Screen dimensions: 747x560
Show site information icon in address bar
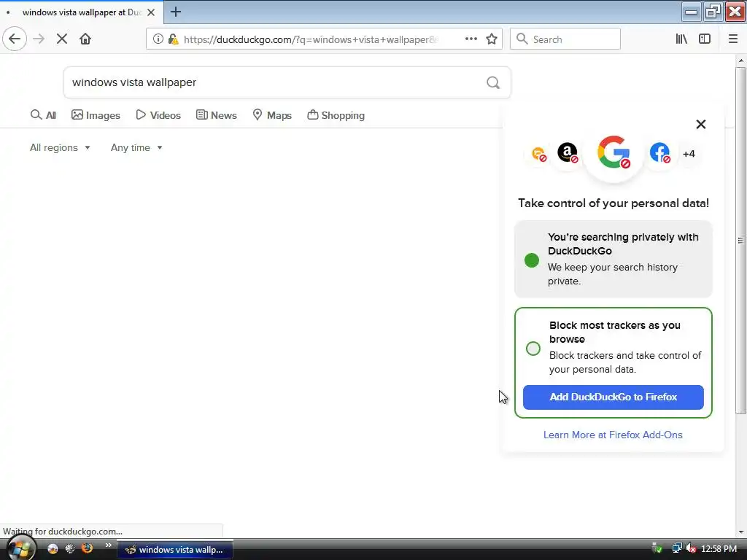pyautogui.click(x=158, y=39)
